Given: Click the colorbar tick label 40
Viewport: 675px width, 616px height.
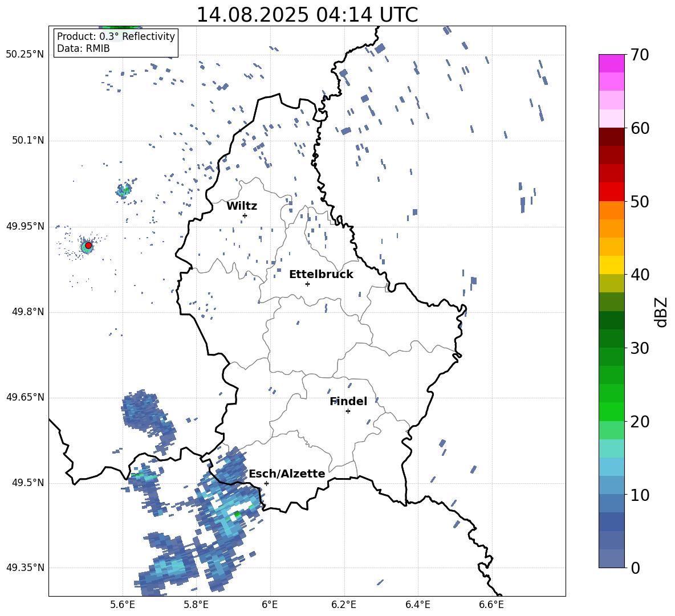Looking at the screenshot, I should (640, 275).
